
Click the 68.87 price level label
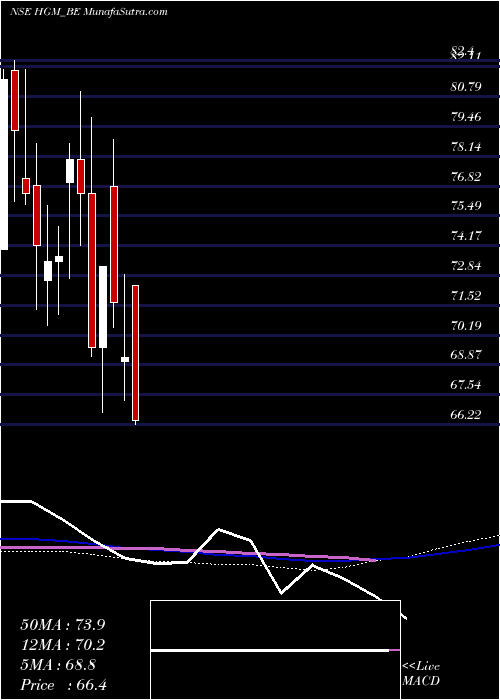coord(466,355)
